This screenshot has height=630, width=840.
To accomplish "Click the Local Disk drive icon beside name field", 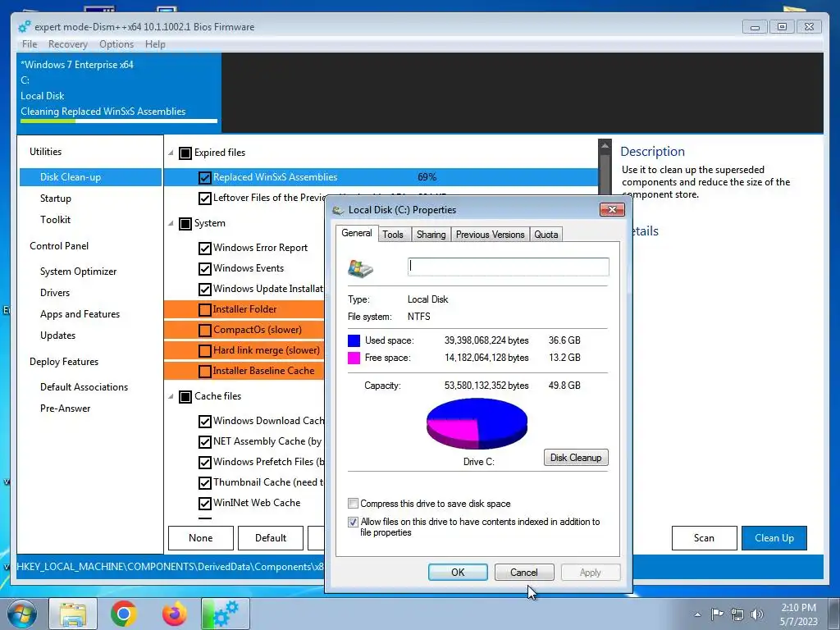I will (361, 268).
